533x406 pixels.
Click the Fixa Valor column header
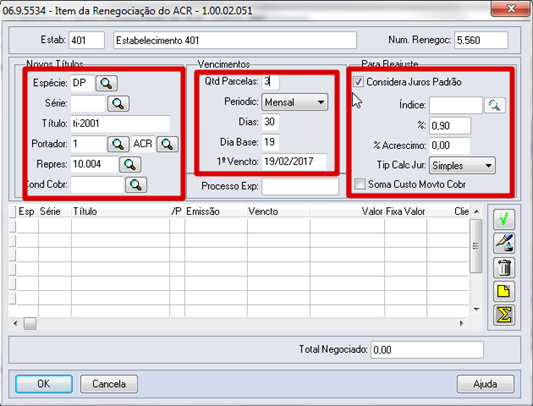click(406, 212)
